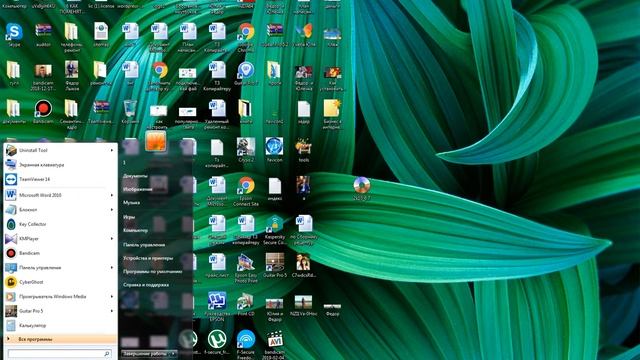Select the Guitar Pro 5 desktop shortcut
Viewport: 640px width, 360px height.
click(x=275, y=265)
